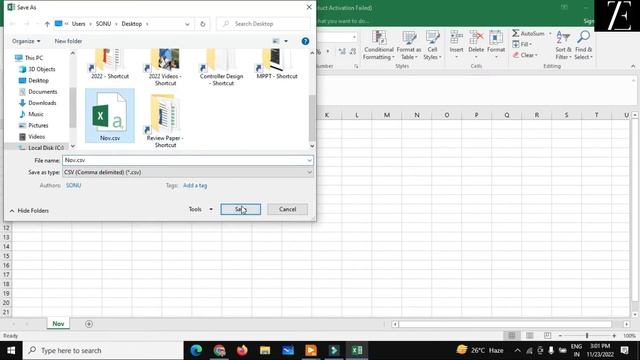The height and width of the screenshot is (360, 640).
Task: Click the SONU author link
Action: pyautogui.click(x=73, y=185)
